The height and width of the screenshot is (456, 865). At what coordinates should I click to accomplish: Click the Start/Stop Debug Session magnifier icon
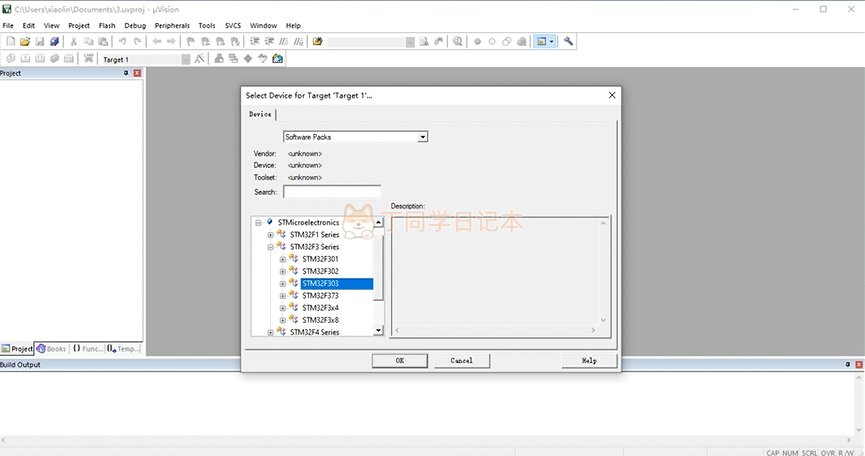click(x=457, y=42)
